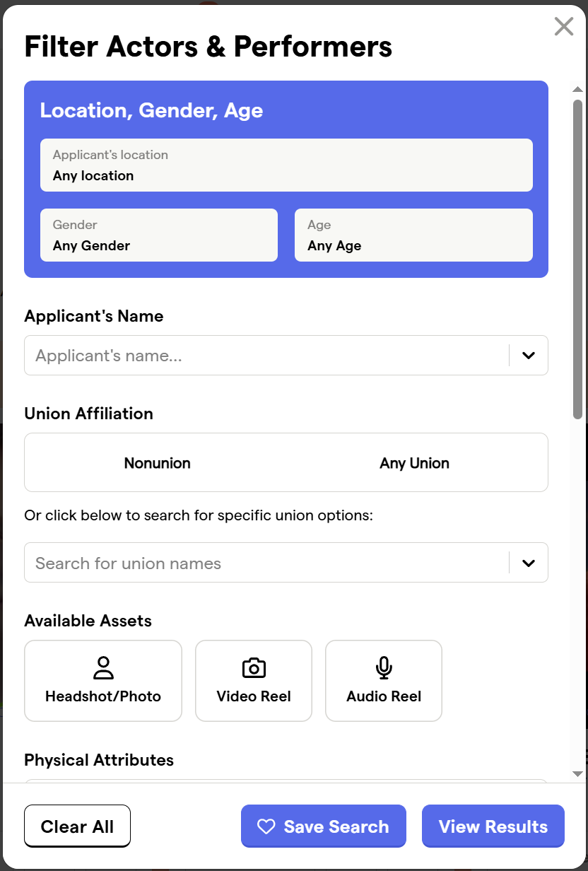Click the scrollbar up arrow
The height and width of the screenshot is (871, 588).
tap(577, 90)
